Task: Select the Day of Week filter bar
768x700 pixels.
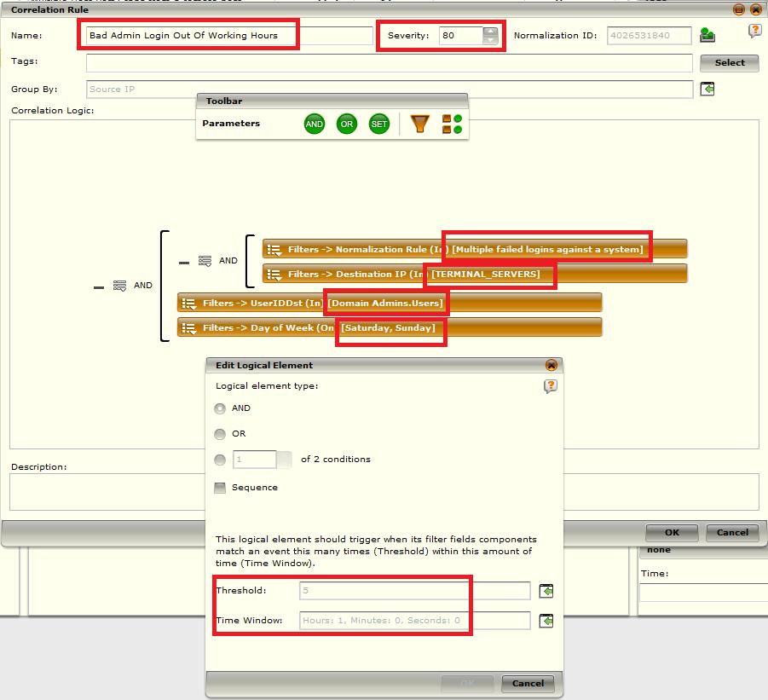Action: point(390,327)
